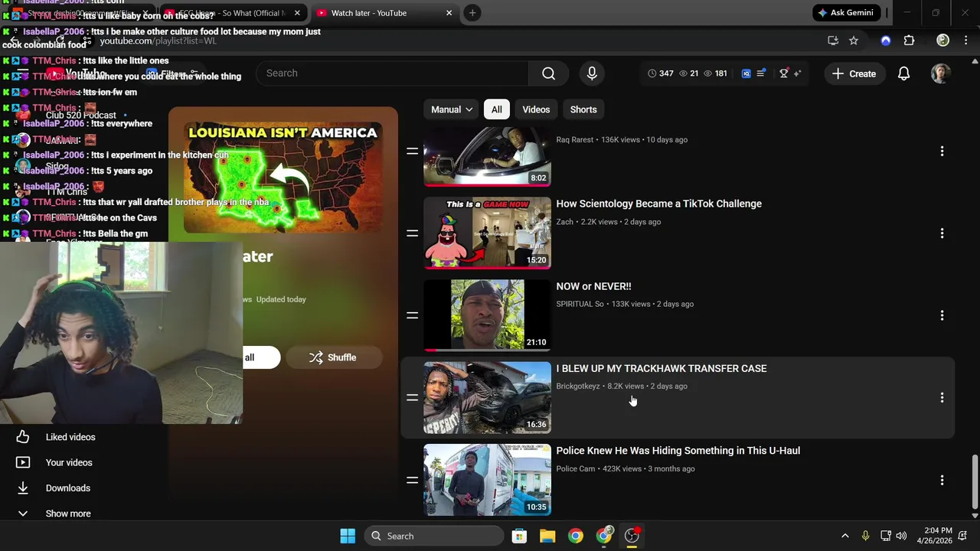Click the 21:10 NOW or NEVER thumbnail
Screen dimensions: 980x551
[x=487, y=315]
